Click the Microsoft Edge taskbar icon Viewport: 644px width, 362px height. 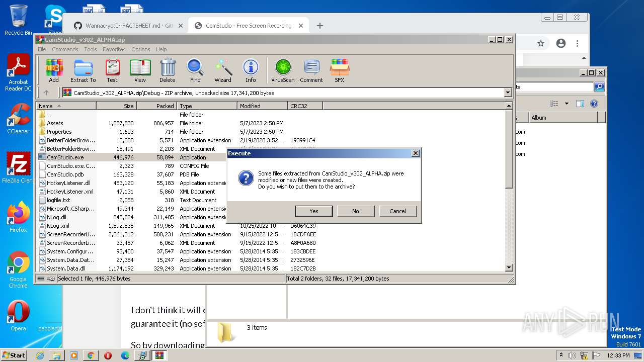coord(125,355)
